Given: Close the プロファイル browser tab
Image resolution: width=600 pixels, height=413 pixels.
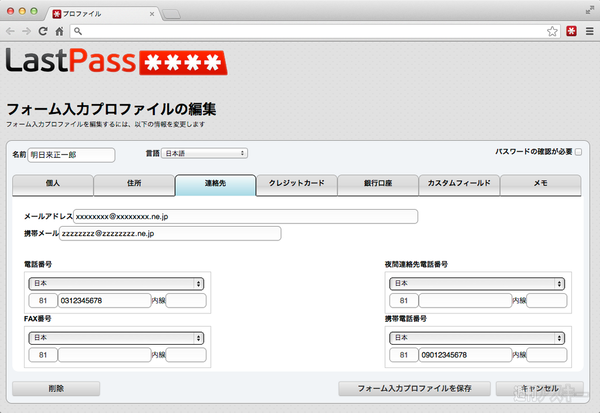Looking at the screenshot, I should pos(152,14).
